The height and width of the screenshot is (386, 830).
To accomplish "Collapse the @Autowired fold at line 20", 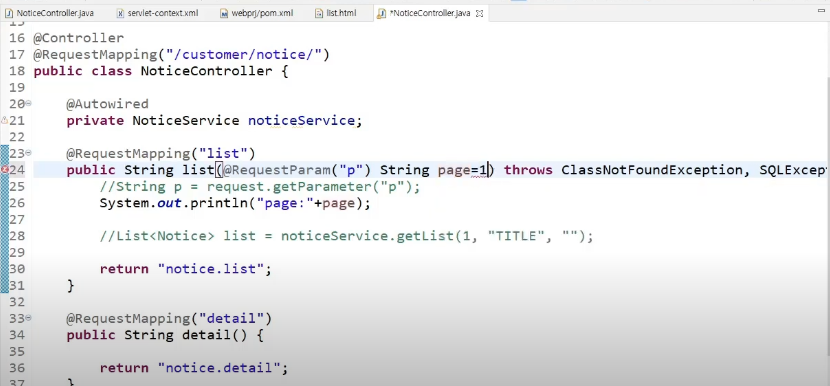I will (28, 104).
